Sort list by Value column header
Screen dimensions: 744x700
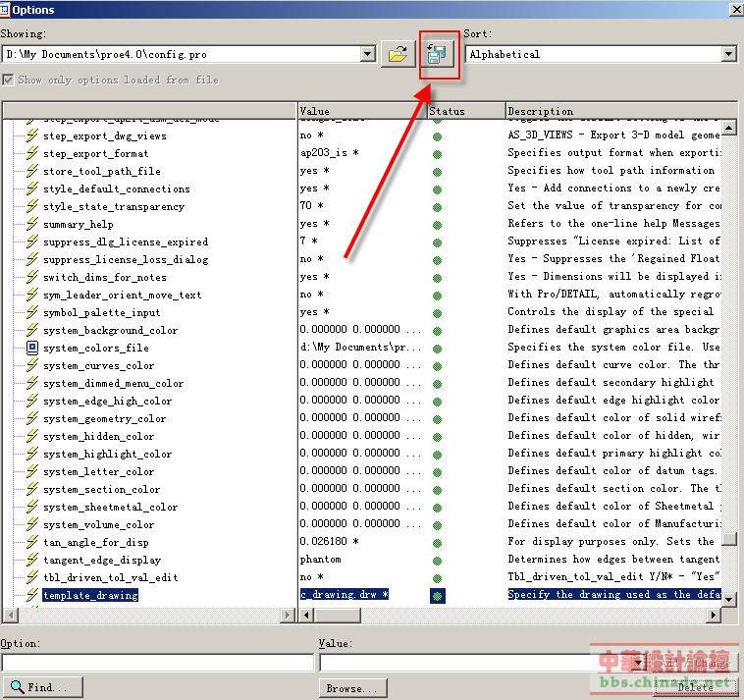click(x=362, y=111)
